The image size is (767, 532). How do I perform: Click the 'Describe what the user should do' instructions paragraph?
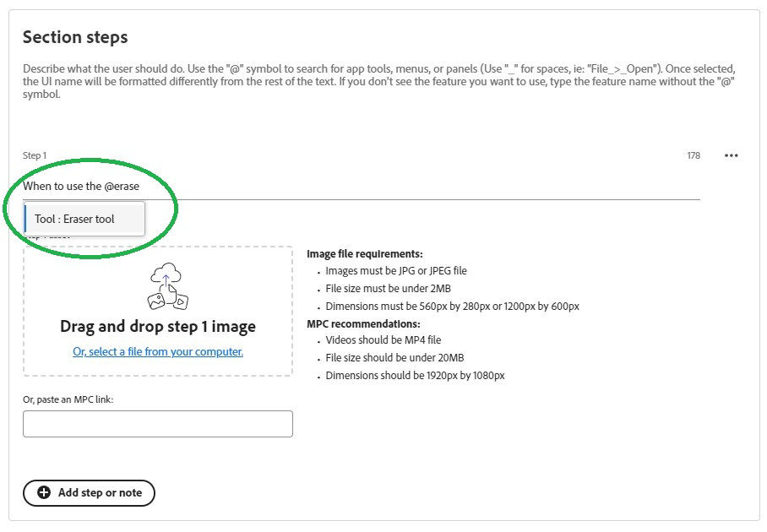coord(378,81)
